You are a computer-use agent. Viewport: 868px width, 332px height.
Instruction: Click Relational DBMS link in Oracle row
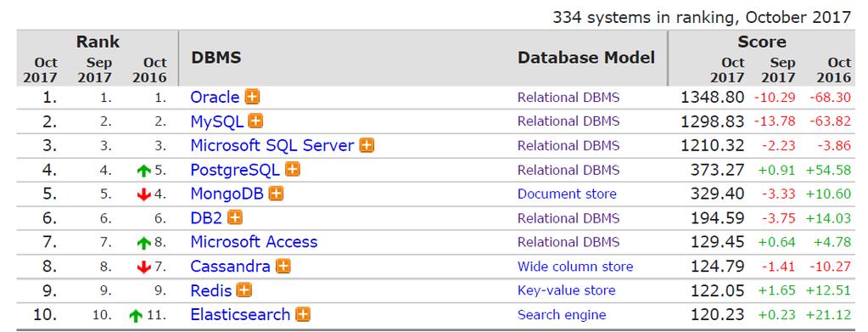point(568,98)
